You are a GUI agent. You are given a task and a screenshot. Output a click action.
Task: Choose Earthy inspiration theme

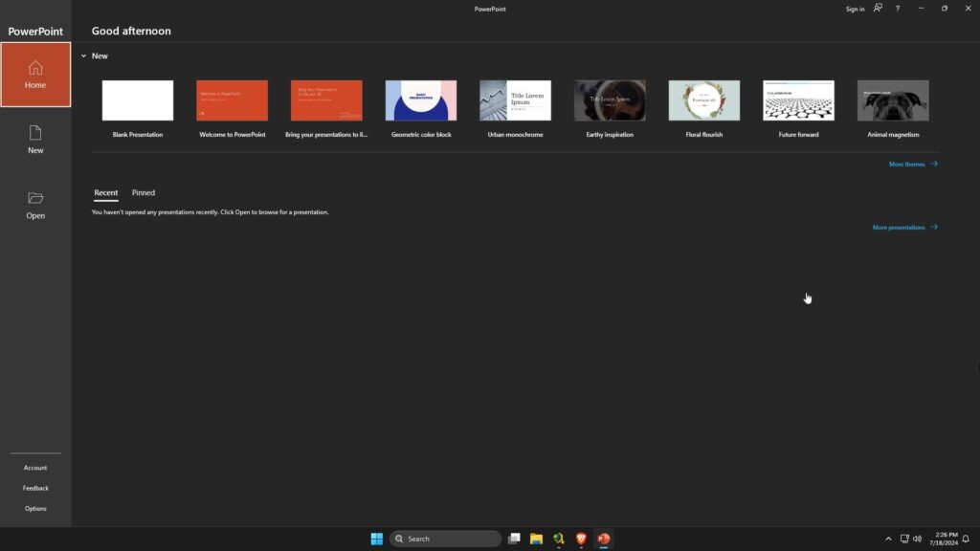pos(610,109)
